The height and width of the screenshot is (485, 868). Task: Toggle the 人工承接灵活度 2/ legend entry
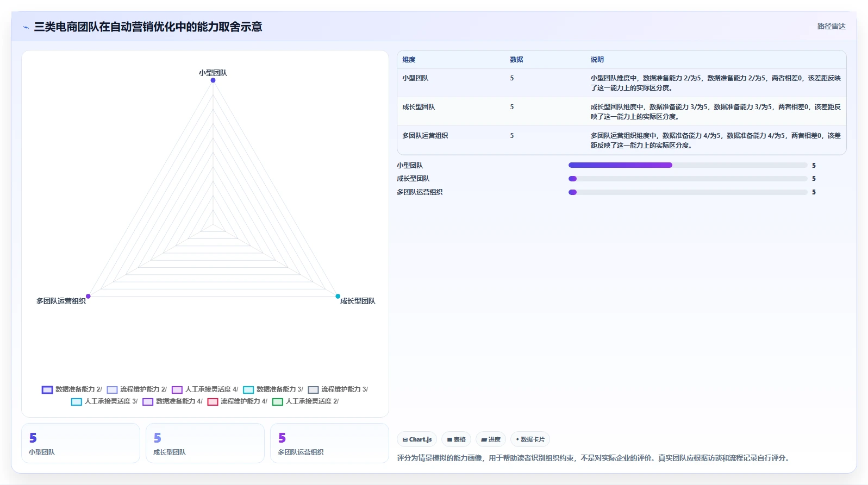[305, 401]
